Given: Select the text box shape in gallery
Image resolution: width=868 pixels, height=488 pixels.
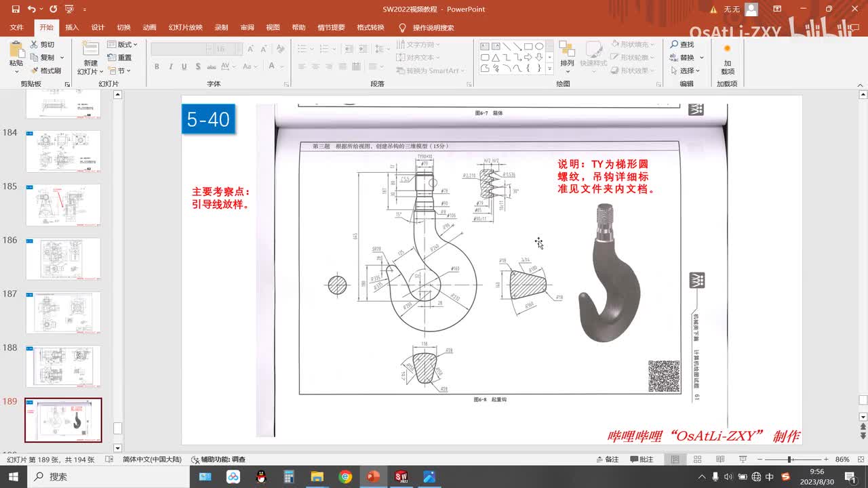Looking at the screenshot, I should 485,47.
